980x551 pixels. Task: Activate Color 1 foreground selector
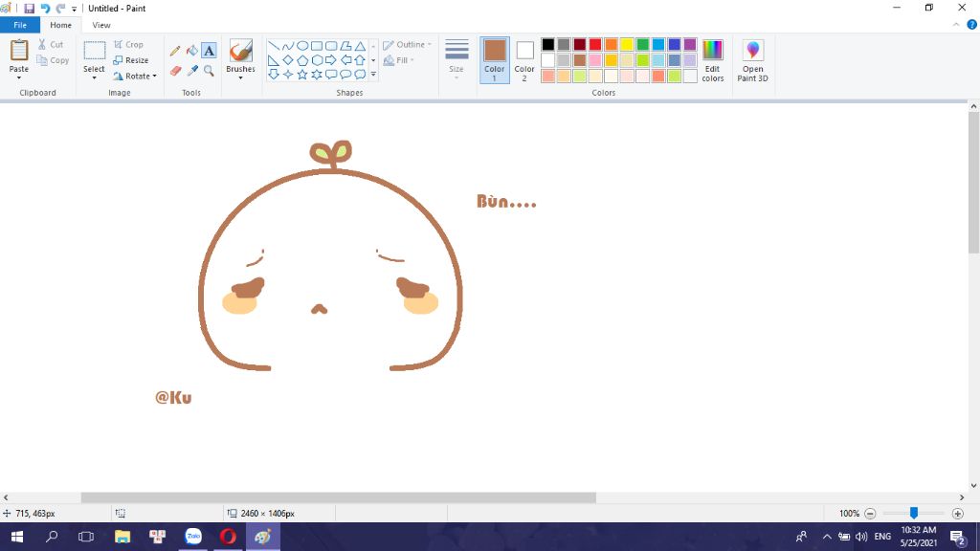(x=495, y=60)
